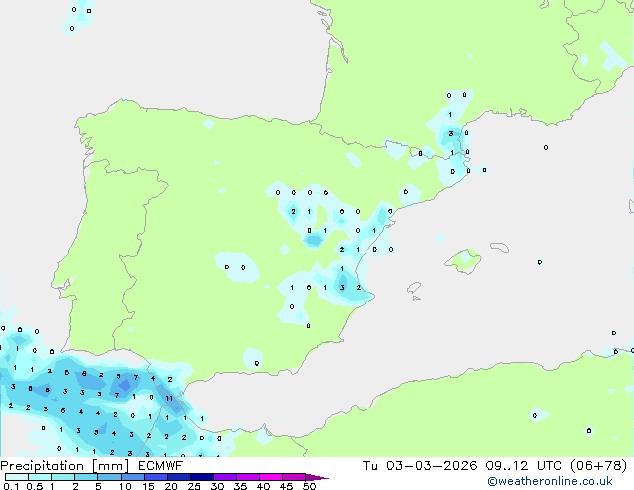The height and width of the screenshot is (490, 634).
Task: Click the 15–20 mm legend swatch
Action: [156, 477]
